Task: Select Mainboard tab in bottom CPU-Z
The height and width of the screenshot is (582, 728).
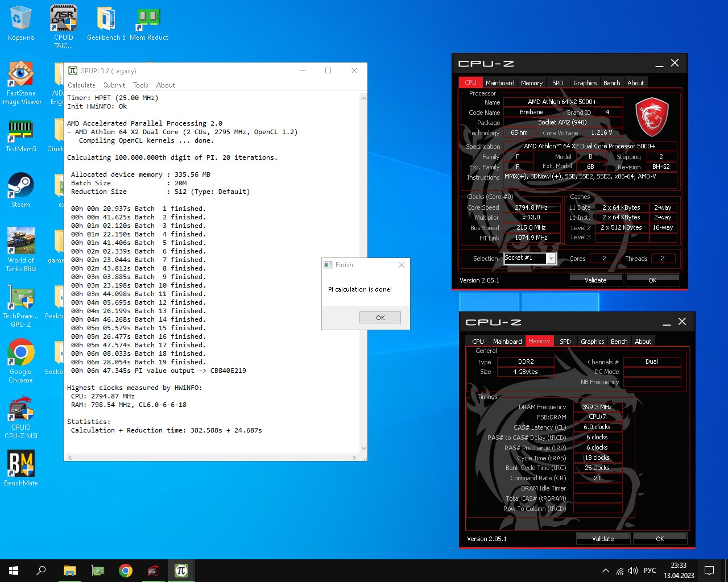Action: tap(507, 342)
